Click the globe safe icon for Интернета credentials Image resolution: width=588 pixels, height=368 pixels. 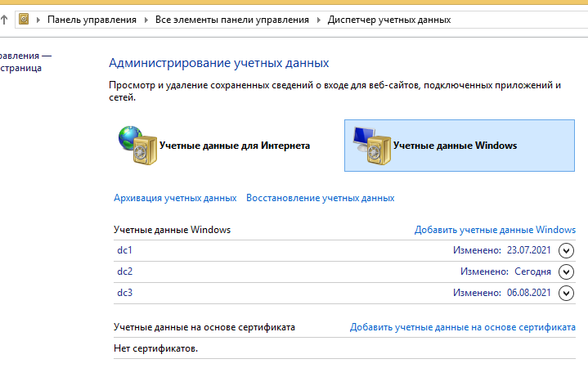[x=137, y=146]
